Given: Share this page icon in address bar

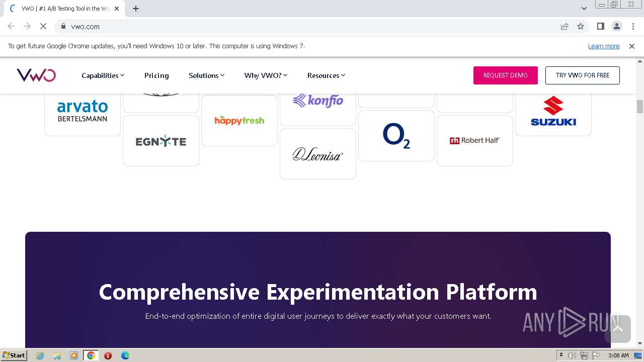Looking at the screenshot, I should (x=565, y=26).
